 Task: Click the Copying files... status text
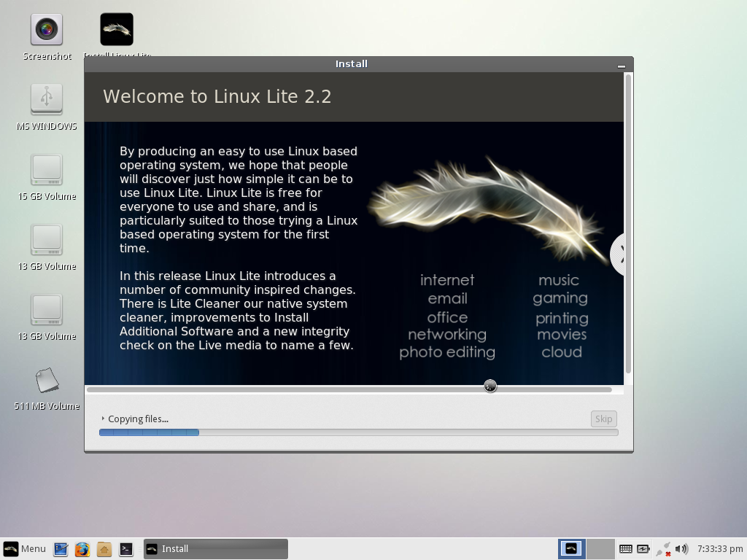coord(138,419)
